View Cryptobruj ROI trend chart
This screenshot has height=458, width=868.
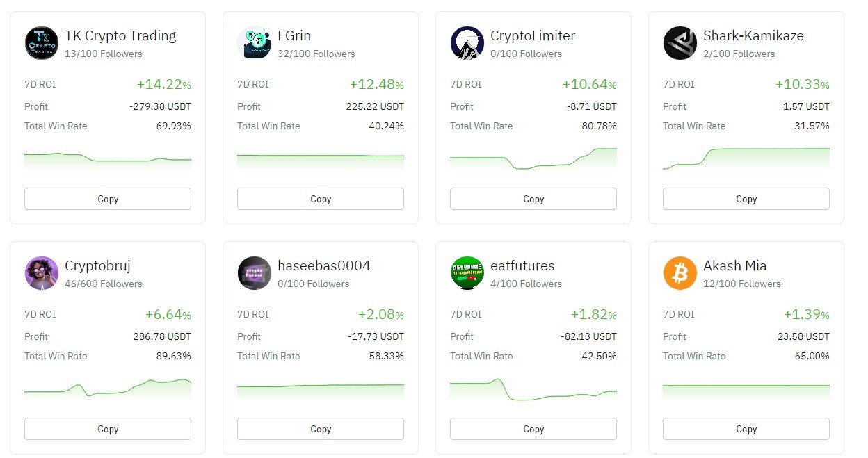click(108, 389)
